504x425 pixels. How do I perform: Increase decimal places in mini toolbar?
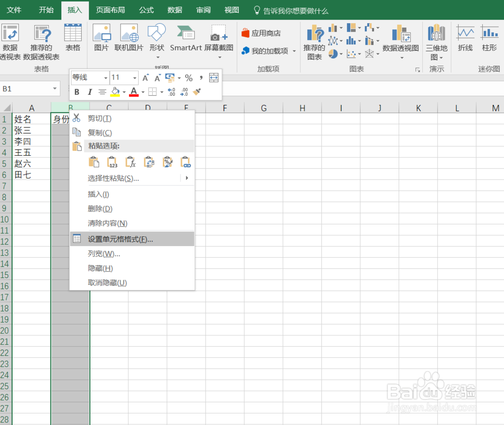tap(172, 92)
